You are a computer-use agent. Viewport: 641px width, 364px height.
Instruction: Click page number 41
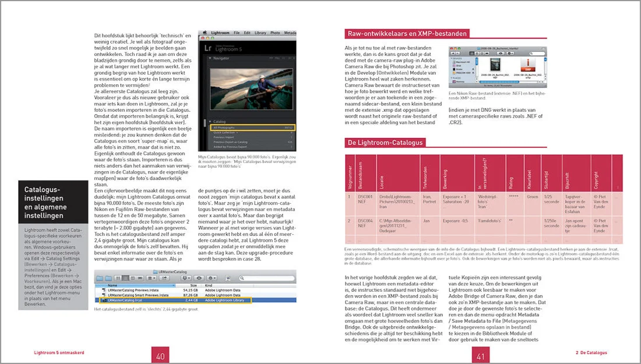tap(480, 356)
